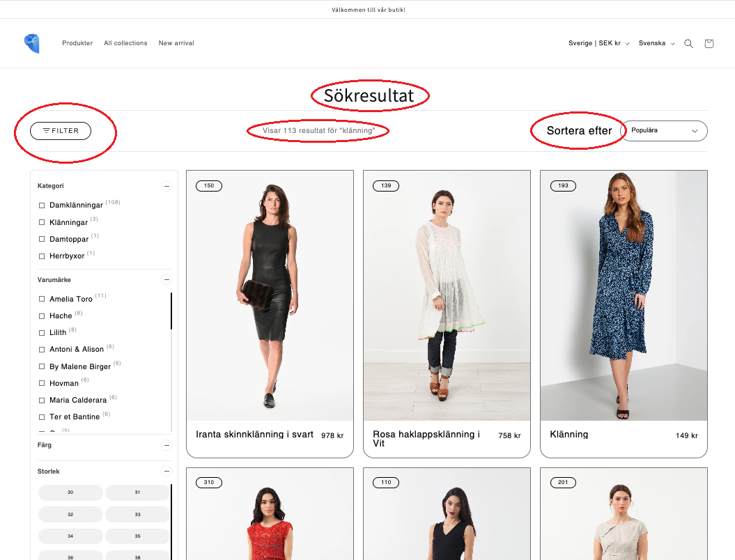Open the Svenska language dropdown

click(x=656, y=43)
